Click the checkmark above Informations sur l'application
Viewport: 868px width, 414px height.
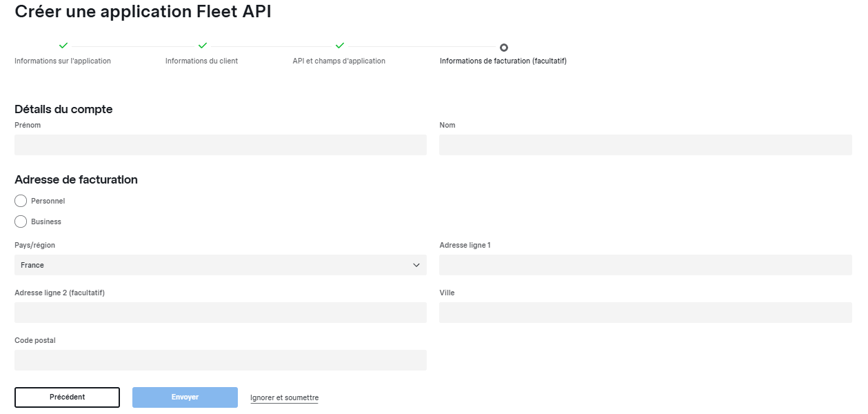coord(63,46)
